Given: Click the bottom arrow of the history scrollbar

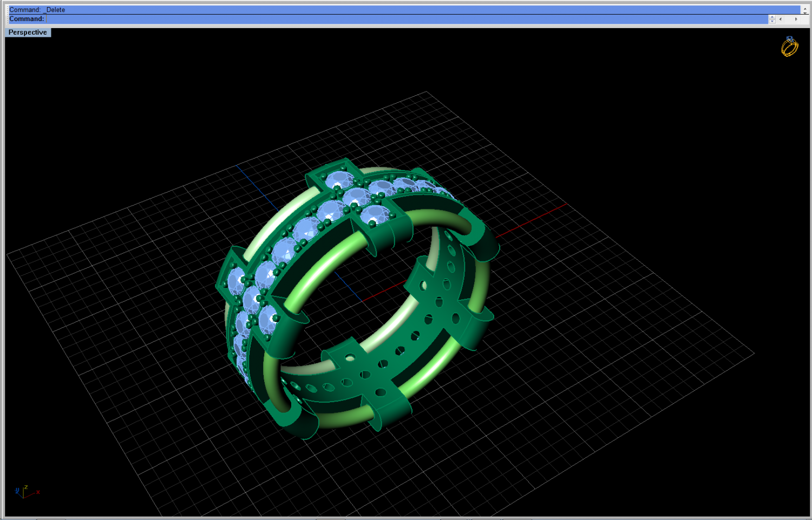Looking at the screenshot, I should click(x=805, y=14).
